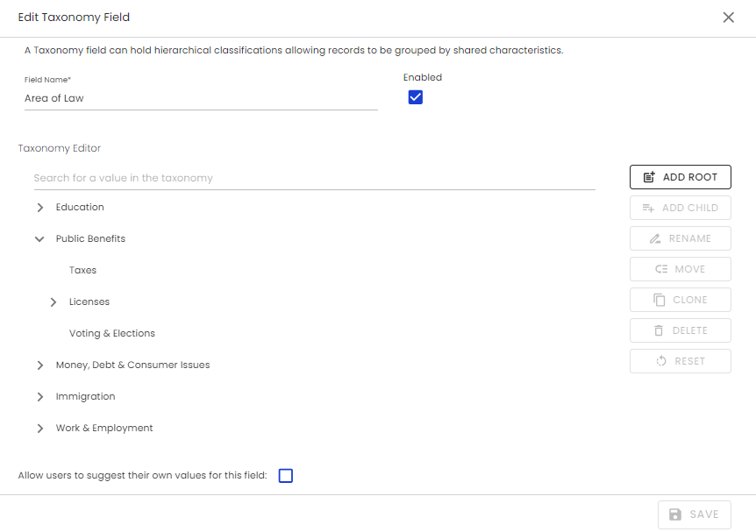
Task: Expand the Immigration node
Action: click(x=39, y=397)
